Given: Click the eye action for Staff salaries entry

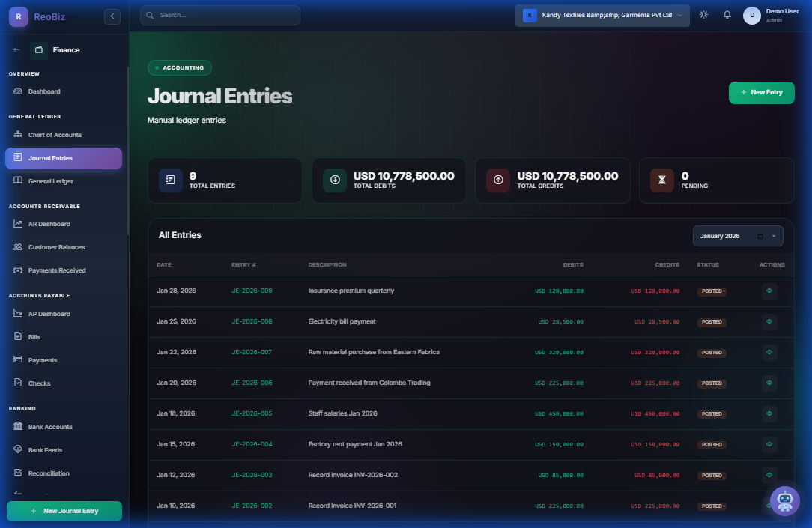Looking at the screenshot, I should (769, 413).
